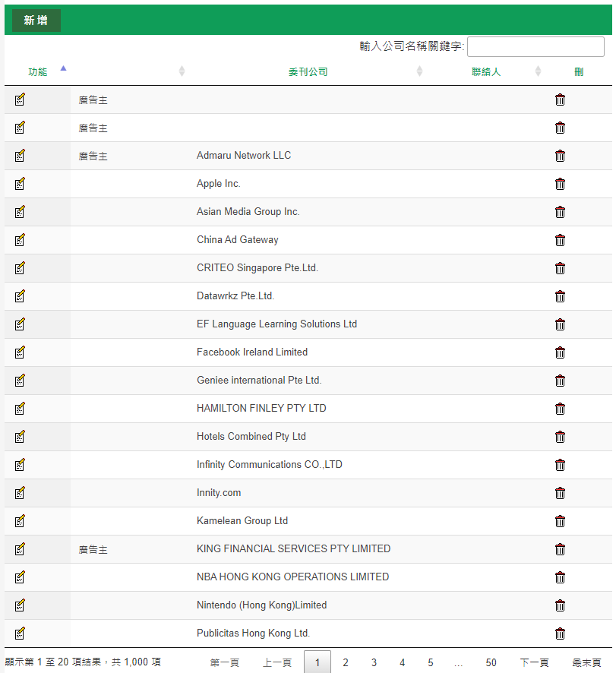Click the 廣告主 label in Admaru Network row

(x=93, y=156)
